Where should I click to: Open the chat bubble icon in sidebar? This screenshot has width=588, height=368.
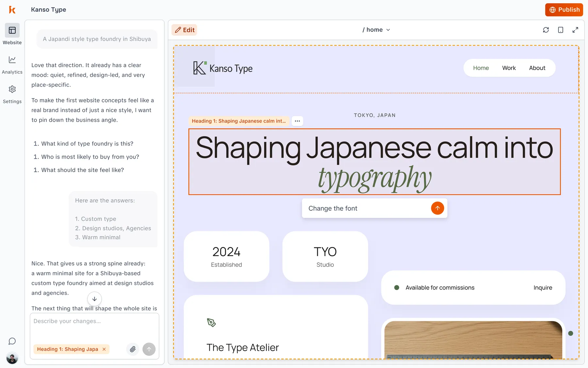[x=12, y=341]
